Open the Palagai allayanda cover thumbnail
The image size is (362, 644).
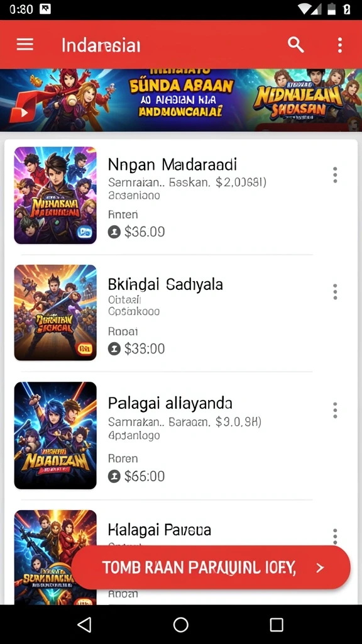point(55,435)
